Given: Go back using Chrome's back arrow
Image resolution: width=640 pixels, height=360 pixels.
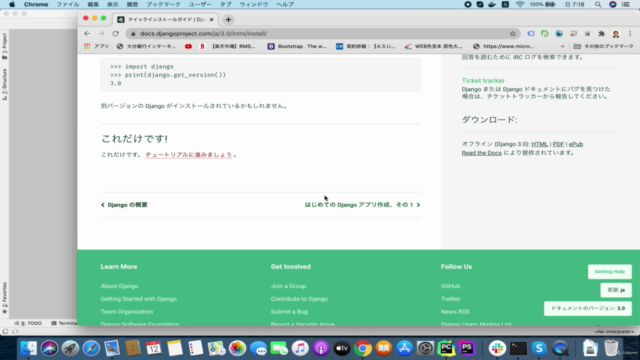Looking at the screenshot, I should 87,33.
